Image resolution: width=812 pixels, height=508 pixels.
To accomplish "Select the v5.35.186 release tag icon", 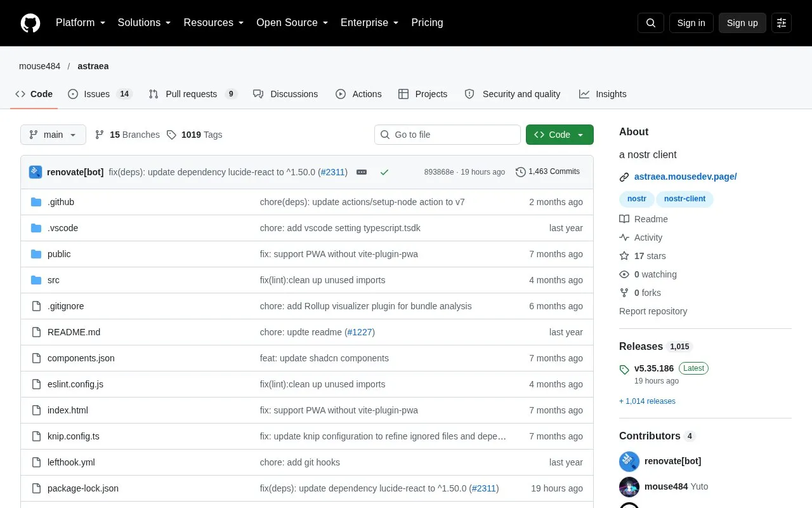I will 624,369.
